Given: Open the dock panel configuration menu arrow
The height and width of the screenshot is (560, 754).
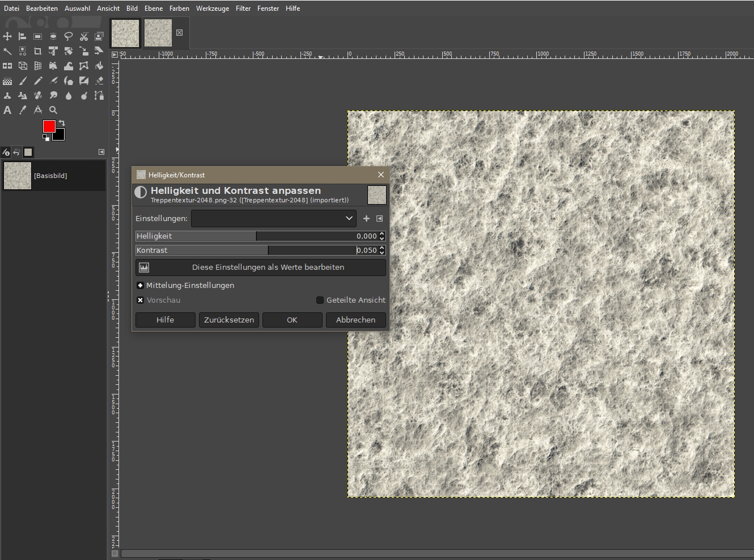Looking at the screenshot, I should pyautogui.click(x=101, y=152).
